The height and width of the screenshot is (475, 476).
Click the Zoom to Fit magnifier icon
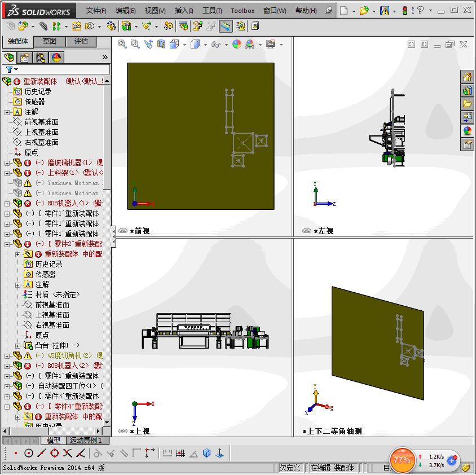pyautogui.click(x=122, y=44)
